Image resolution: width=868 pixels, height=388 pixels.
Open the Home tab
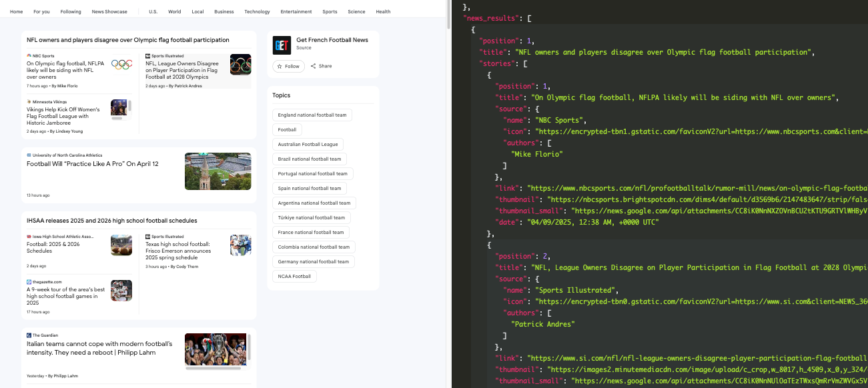coord(17,11)
